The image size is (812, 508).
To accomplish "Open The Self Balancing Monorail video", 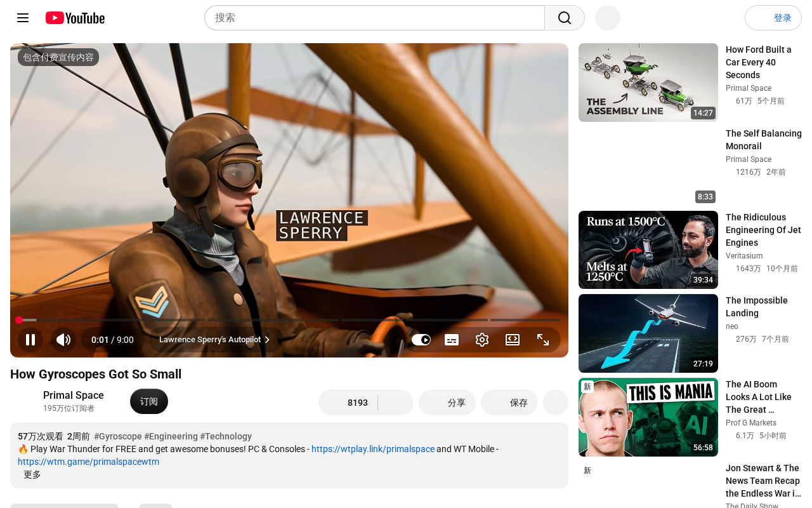I will tap(764, 140).
